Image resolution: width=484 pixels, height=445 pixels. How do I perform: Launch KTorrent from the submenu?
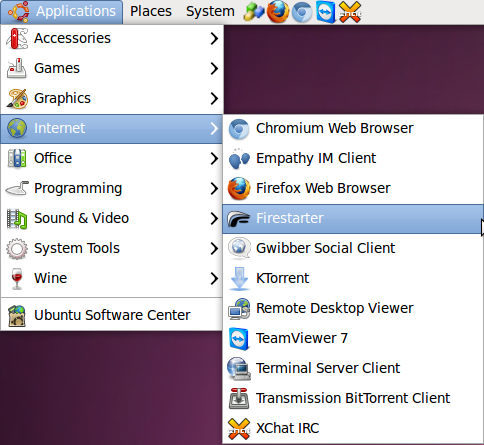[x=353, y=279]
